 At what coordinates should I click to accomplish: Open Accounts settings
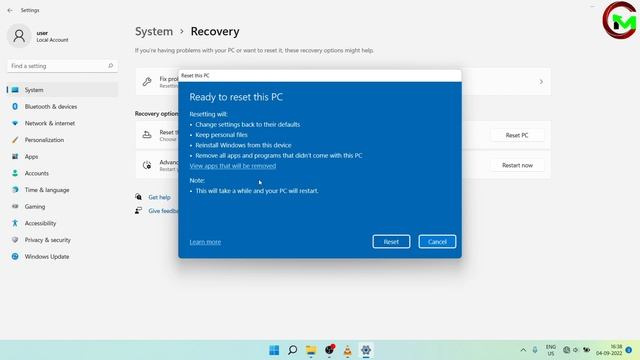point(62,173)
